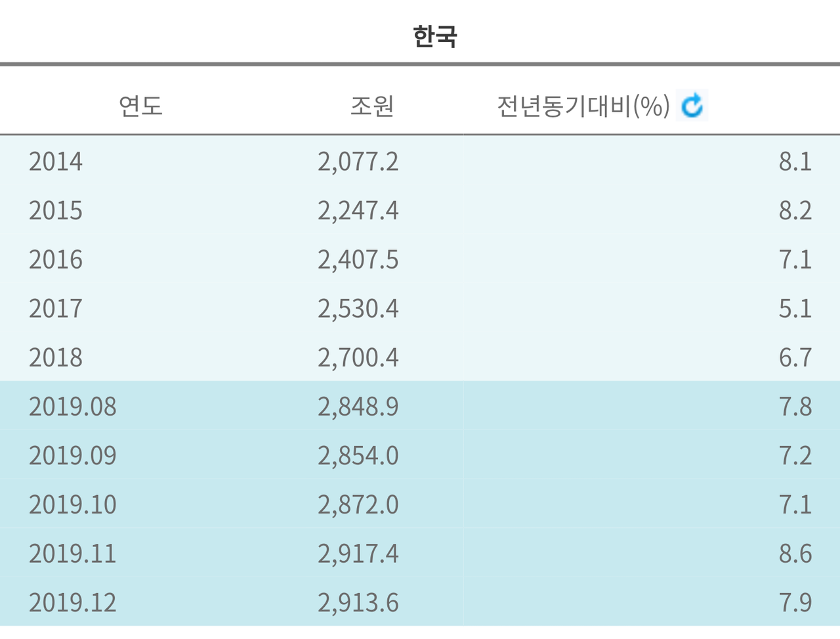Viewport: 840px width, 639px height.
Task: Click the 7.9 percentage for 2019.12
Action: click(796, 602)
